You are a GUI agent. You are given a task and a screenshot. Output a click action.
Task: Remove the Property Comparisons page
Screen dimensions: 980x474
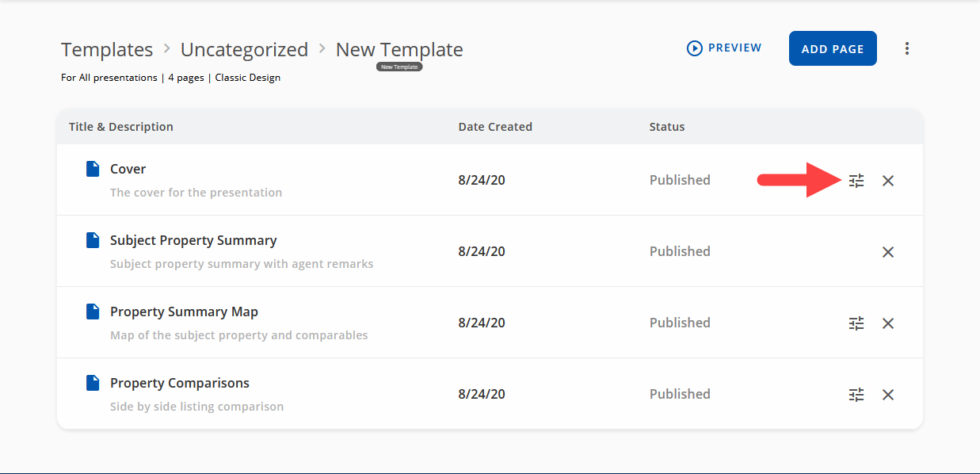887,395
